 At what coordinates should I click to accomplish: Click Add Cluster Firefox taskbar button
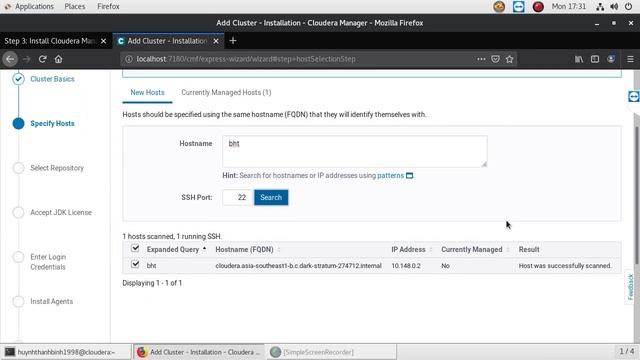200,352
